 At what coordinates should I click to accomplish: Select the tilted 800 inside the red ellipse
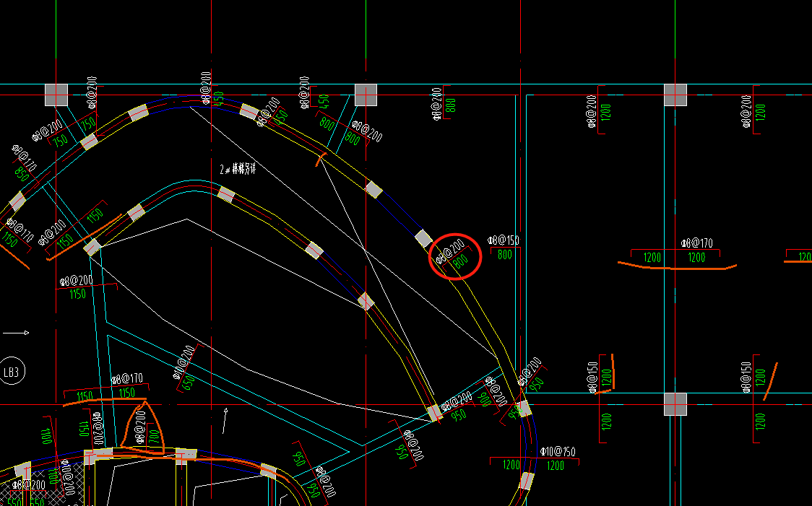[x=460, y=261]
